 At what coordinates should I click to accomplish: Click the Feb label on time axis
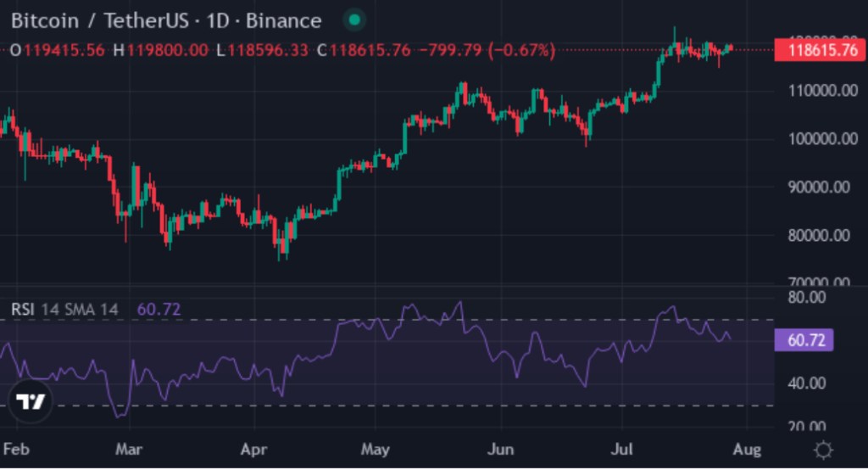coord(14,448)
